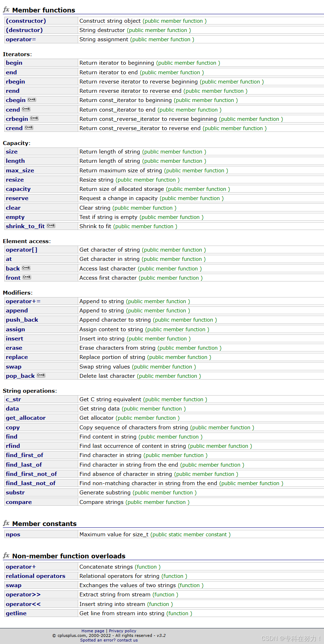Open the operator+= link
The width and height of the screenshot is (324, 644).
point(23,301)
